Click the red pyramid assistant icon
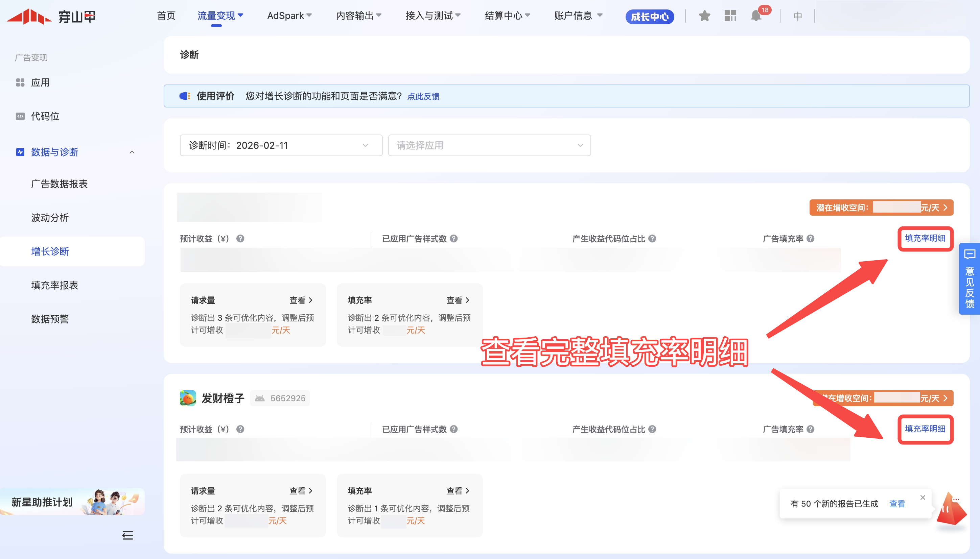Screen dimensions: 980x559 coord(951,510)
